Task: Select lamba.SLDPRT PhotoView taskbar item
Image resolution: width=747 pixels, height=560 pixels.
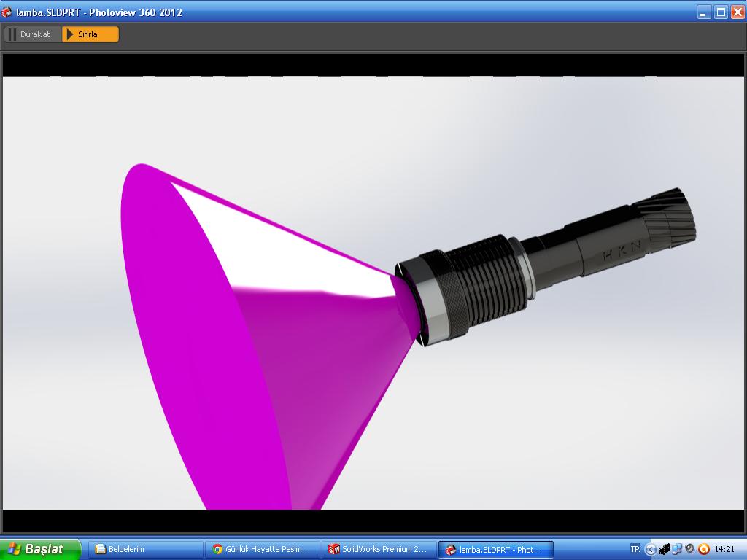Action: [x=495, y=549]
